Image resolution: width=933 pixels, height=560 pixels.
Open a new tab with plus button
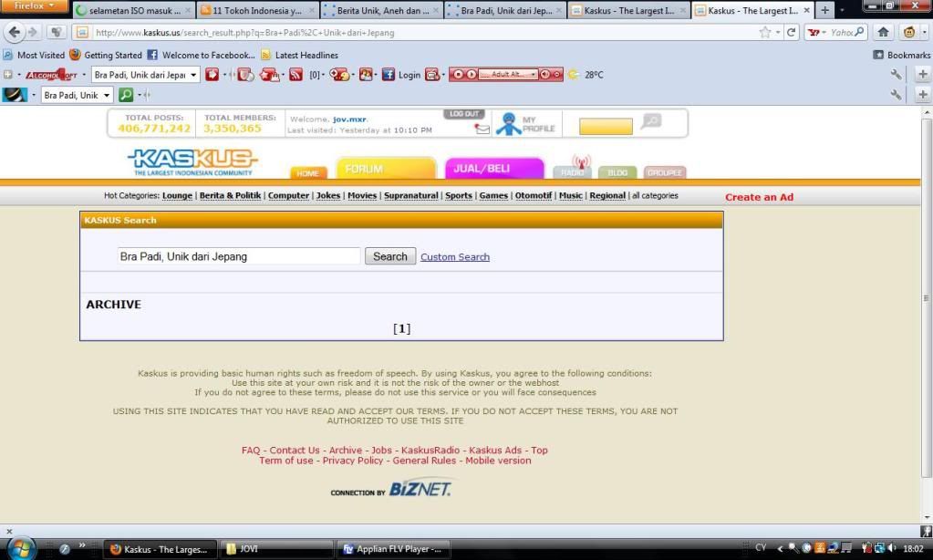pos(824,10)
